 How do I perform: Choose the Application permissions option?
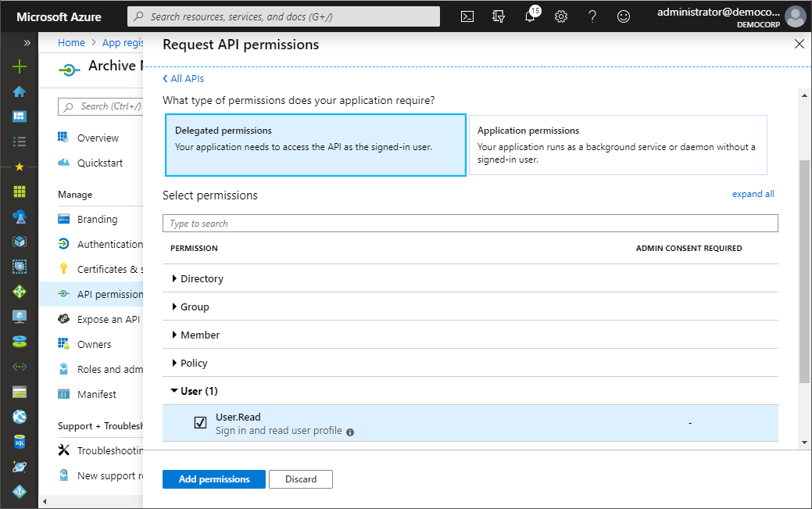pyautogui.click(x=618, y=145)
